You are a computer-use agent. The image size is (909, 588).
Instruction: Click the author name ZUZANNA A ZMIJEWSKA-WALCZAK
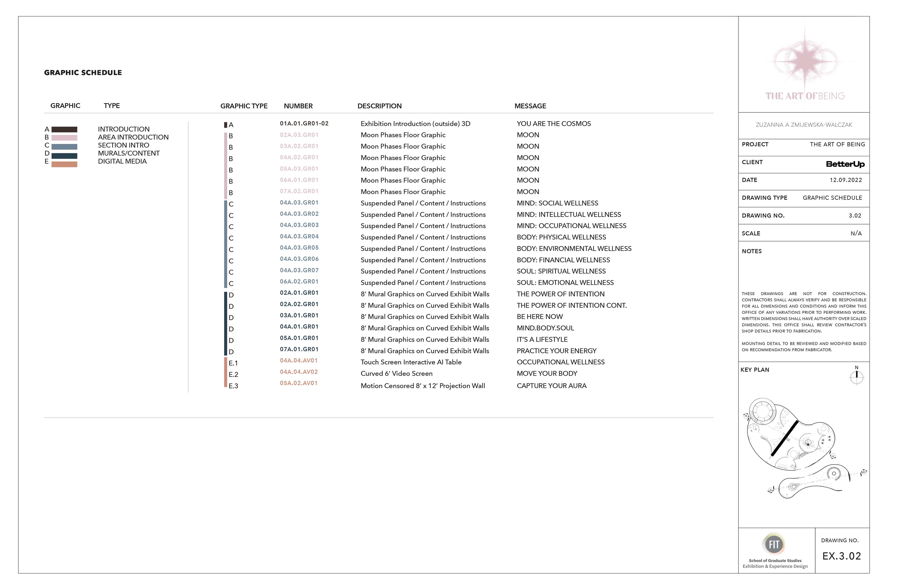point(804,125)
